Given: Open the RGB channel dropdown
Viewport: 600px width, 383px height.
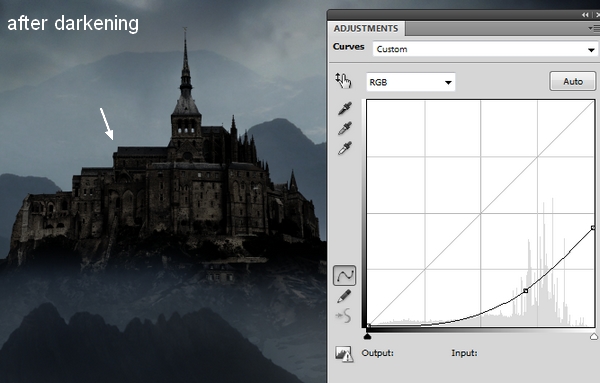Looking at the screenshot, I should [x=411, y=82].
